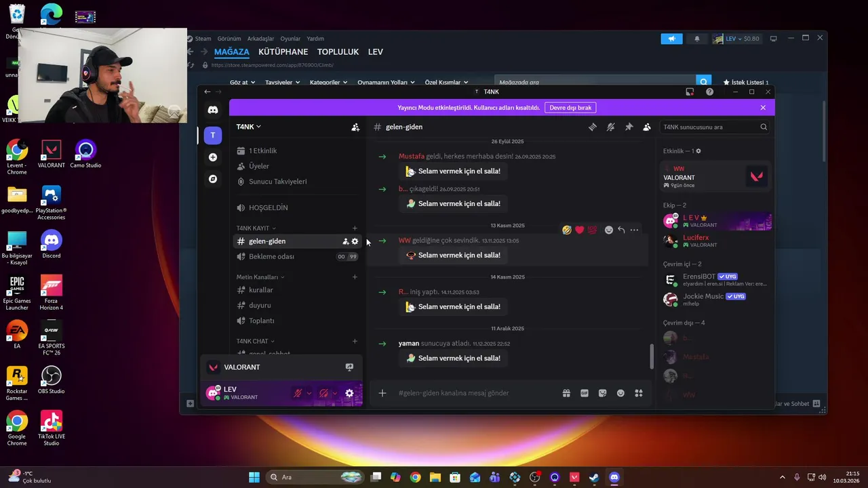
Task: Open Steam Oynamanın Yolları dropdown
Action: tap(386, 83)
